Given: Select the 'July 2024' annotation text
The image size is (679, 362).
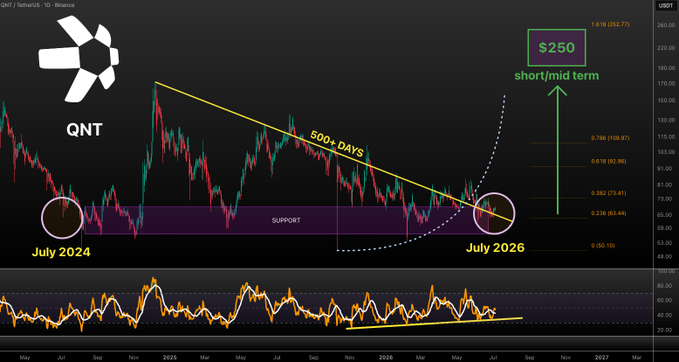Looking at the screenshot, I should click(61, 252).
